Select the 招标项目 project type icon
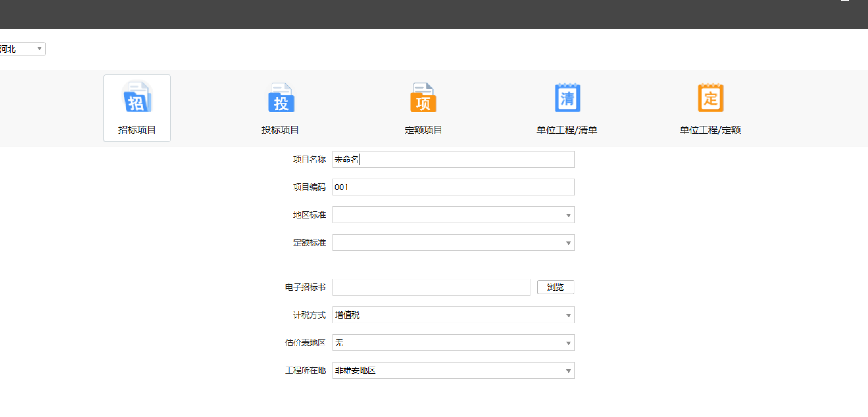The height and width of the screenshot is (417, 868). [x=137, y=97]
